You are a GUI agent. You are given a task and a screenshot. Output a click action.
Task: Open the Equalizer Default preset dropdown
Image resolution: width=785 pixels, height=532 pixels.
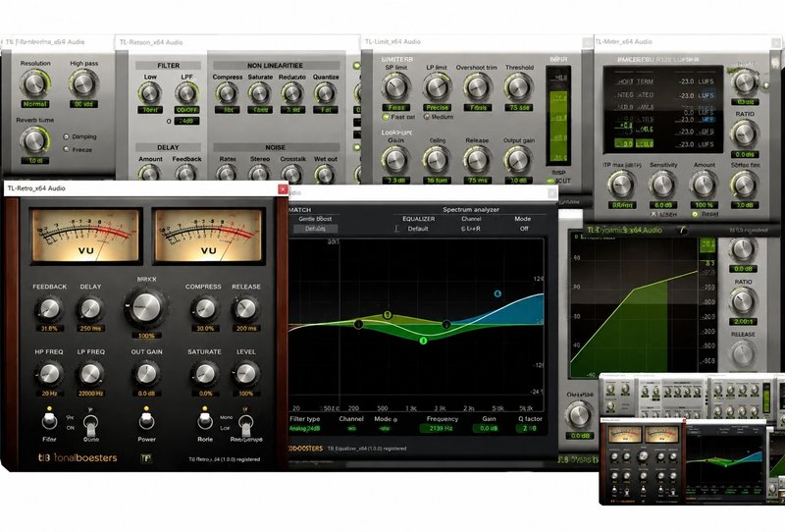pyautogui.click(x=418, y=229)
